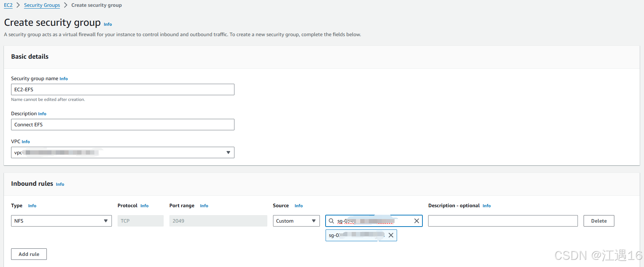Open Info link next to Description - optional
This screenshot has height=267, width=644.
486,206
